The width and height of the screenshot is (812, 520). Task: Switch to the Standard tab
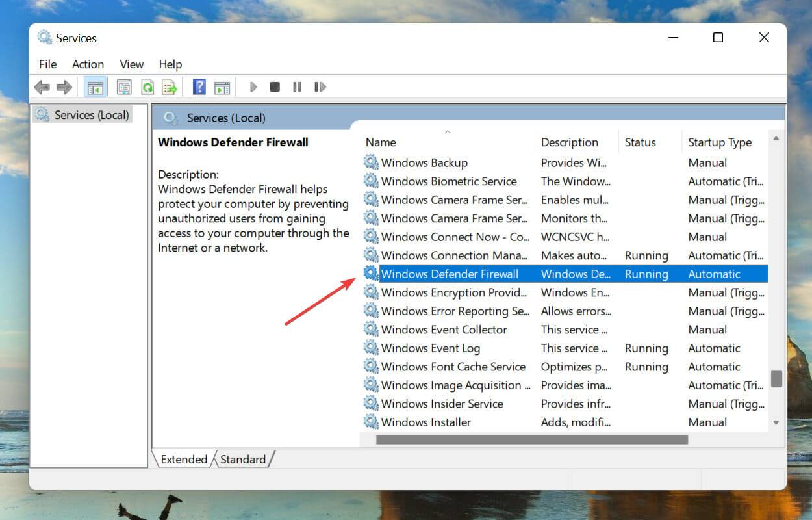243,459
